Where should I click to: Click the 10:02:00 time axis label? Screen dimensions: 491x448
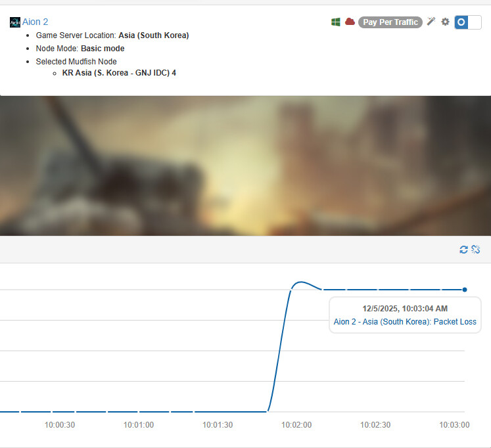(x=296, y=425)
